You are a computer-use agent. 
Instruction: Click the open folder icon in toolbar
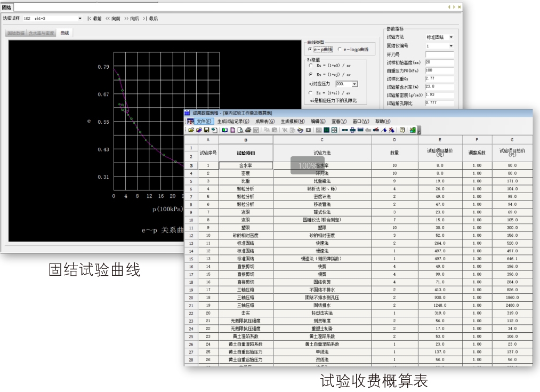coord(191,130)
